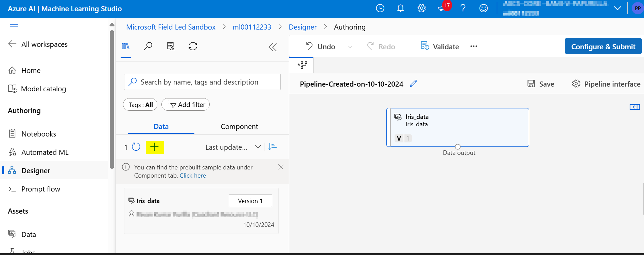Edit the pipeline name with pencil icon
This screenshot has width=644, height=255.
click(x=414, y=84)
